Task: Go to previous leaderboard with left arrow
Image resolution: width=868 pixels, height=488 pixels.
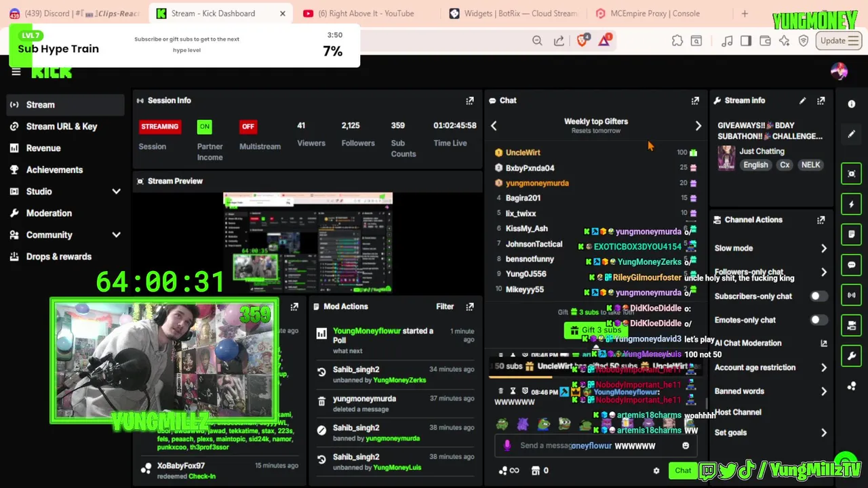Action: tap(494, 125)
